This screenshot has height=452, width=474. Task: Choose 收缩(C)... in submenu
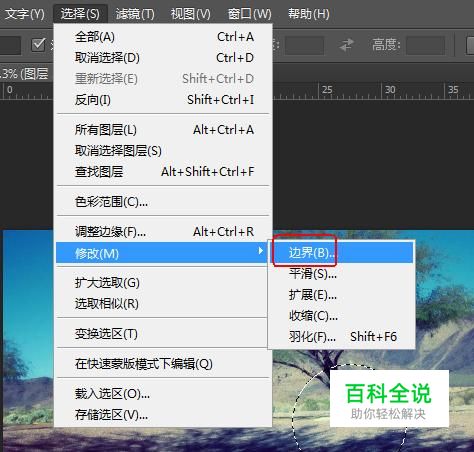[x=341, y=315]
